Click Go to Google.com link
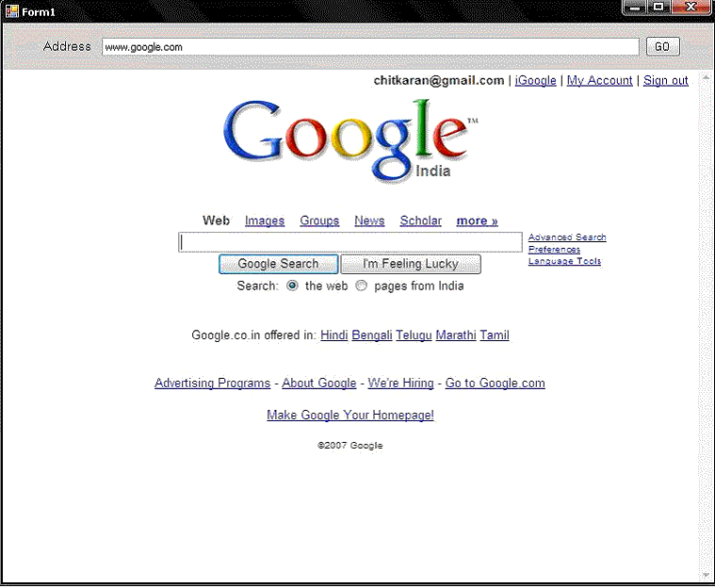 [495, 384]
